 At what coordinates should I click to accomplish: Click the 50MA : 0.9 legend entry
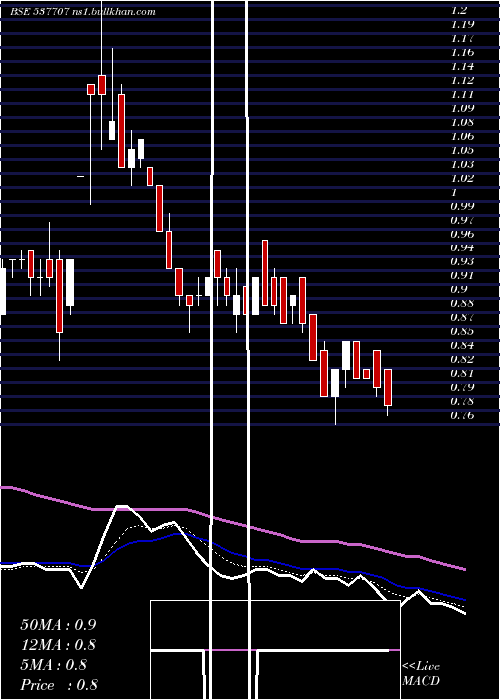coord(58,625)
